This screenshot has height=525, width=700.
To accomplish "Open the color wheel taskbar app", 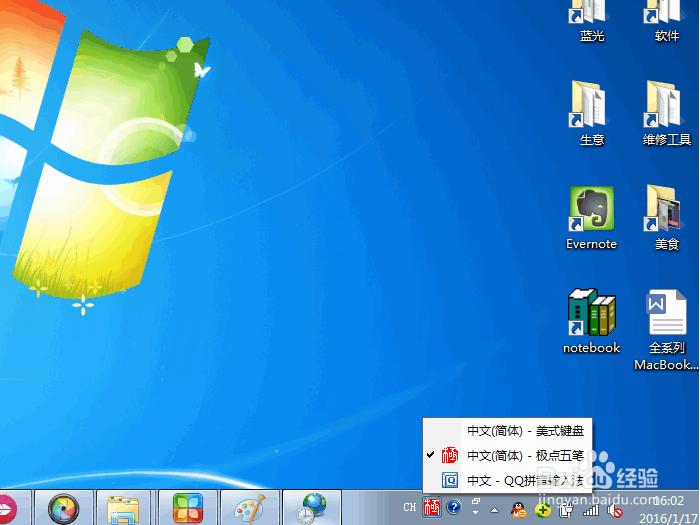I will tap(63, 509).
